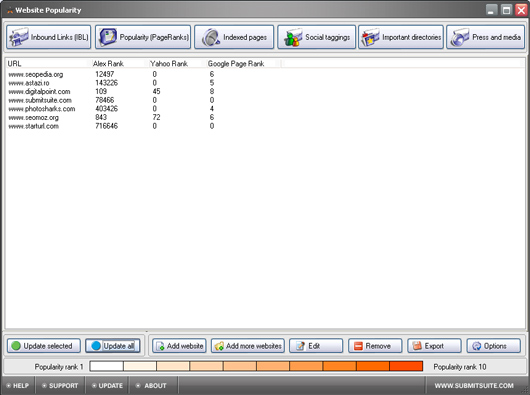
Task: Click the UPDATE menu item
Action: pyautogui.click(x=107, y=386)
